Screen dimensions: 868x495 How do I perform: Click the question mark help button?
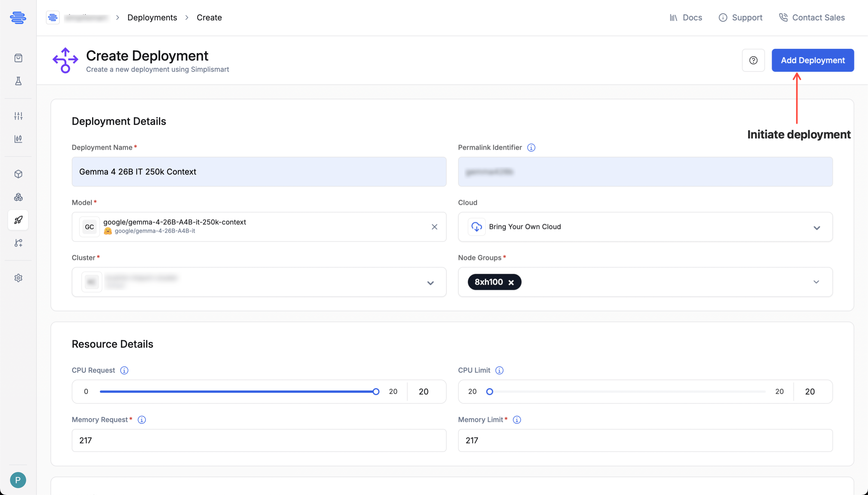point(753,60)
